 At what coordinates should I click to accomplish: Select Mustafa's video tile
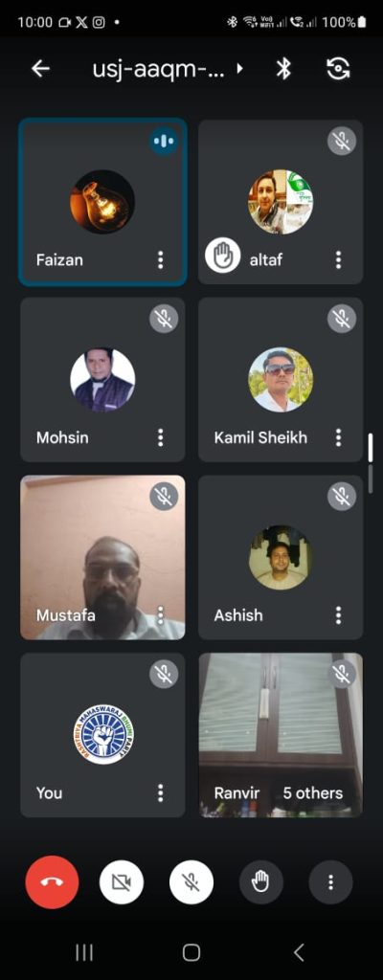point(102,558)
